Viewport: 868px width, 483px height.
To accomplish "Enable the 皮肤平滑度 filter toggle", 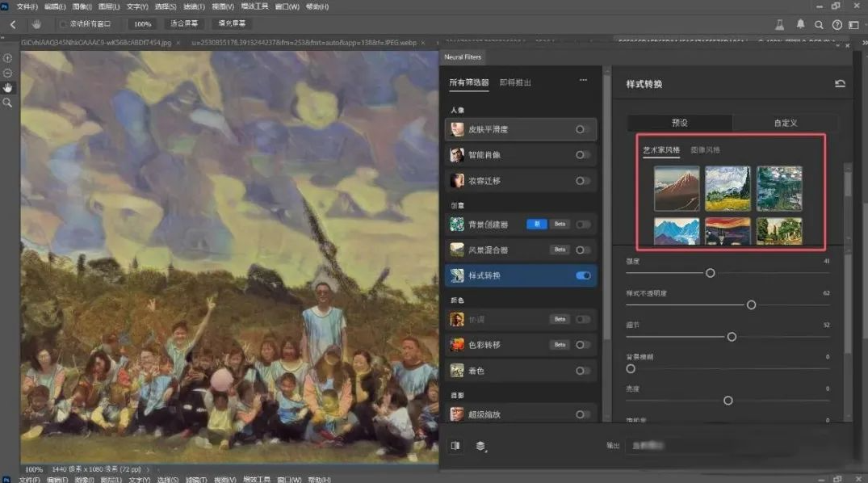I will 582,129.
